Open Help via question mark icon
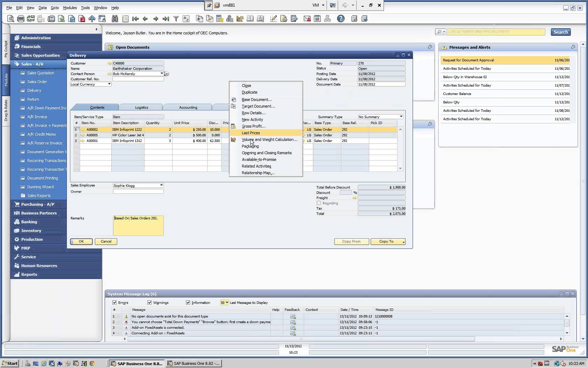This screenshot has width=588, height=368. click(341, 19)
